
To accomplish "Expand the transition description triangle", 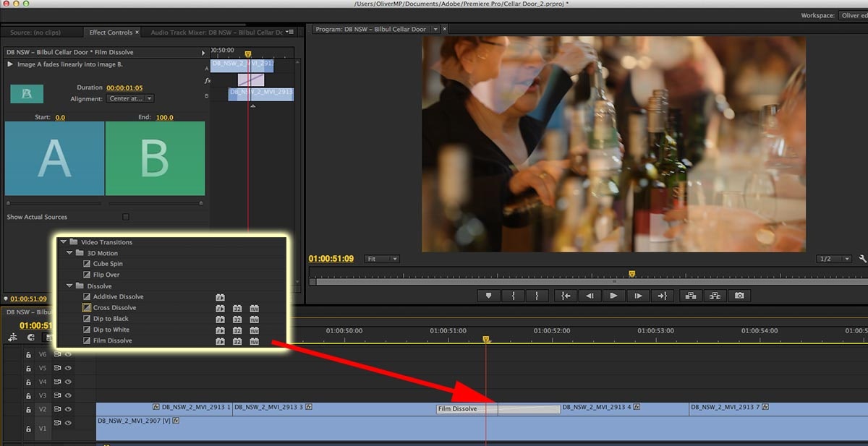I will click(x=10, y=64).
